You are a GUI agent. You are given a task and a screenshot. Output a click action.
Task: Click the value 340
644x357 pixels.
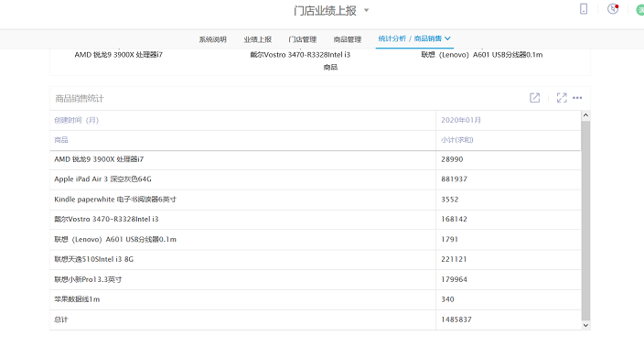[x=447, y=299]
